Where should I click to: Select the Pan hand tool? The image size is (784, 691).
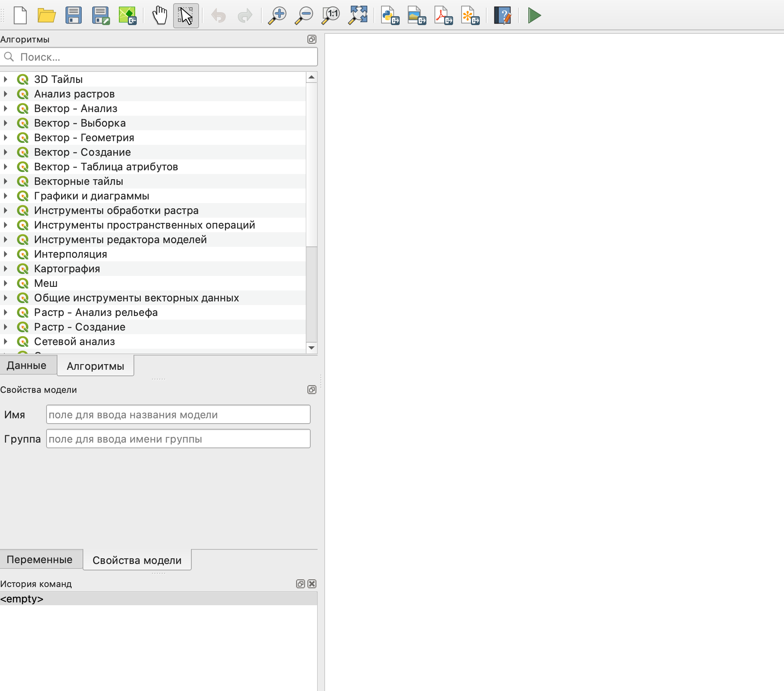pos(159,16)
